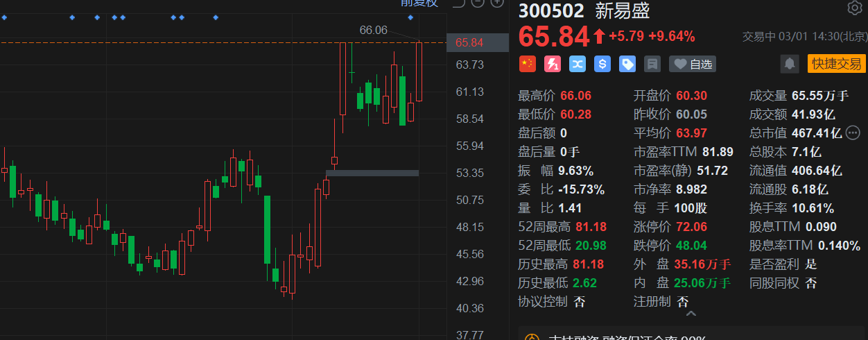This screenshot has height=340, width=868.
Task: Click the 流通值 406.64亿 value
Action: 817,170
